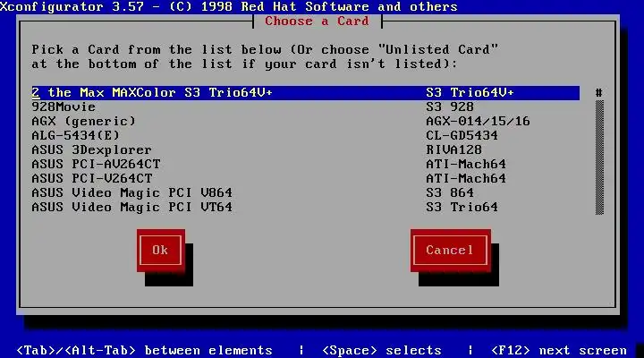
Task: Pick the ALG-5434(E) card row
Action: tap(306, 136)
